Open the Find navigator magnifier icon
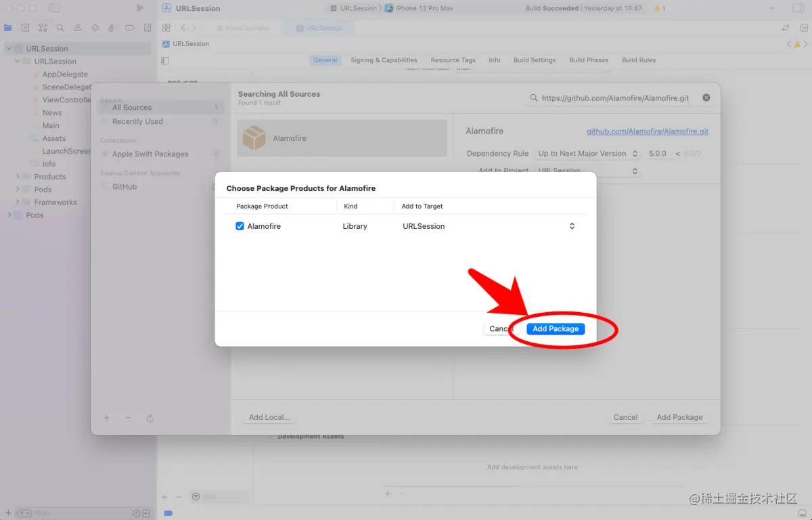The image size is (812, 520). pos(60,28)
